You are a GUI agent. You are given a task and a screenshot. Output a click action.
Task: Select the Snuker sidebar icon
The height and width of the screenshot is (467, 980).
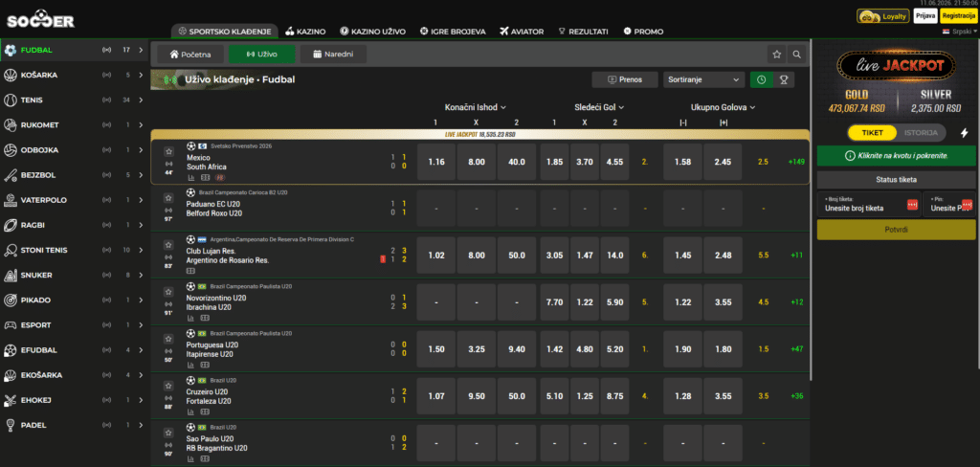[10, 275]
